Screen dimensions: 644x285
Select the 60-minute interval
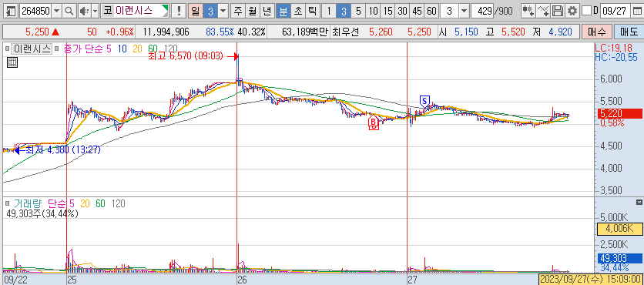pyautogui.click(x=431, y=11)
